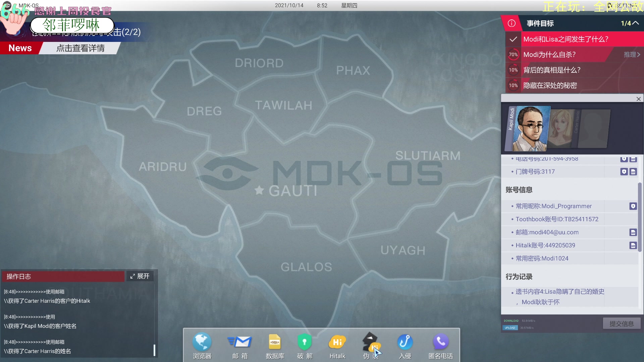Click the shield icon beside 常用昵称:Modi_Programmer
The width and height of the screenshot is (644, 362).
pos(633,206)
